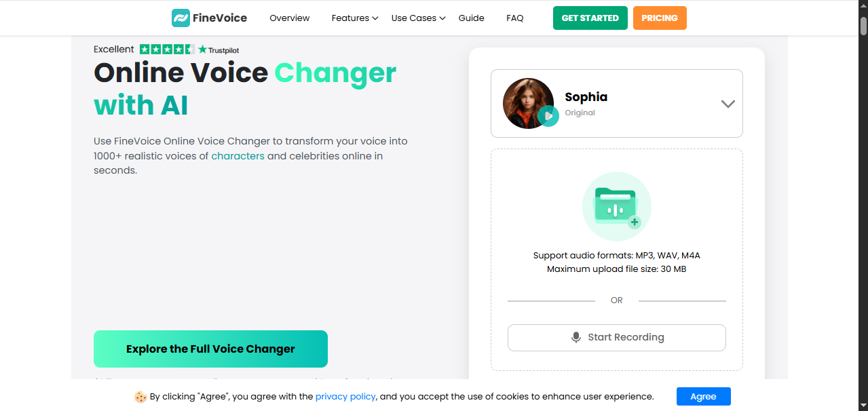Expand the Sophia voice selector chevron

pyautogui.click(x=728, y=104)
